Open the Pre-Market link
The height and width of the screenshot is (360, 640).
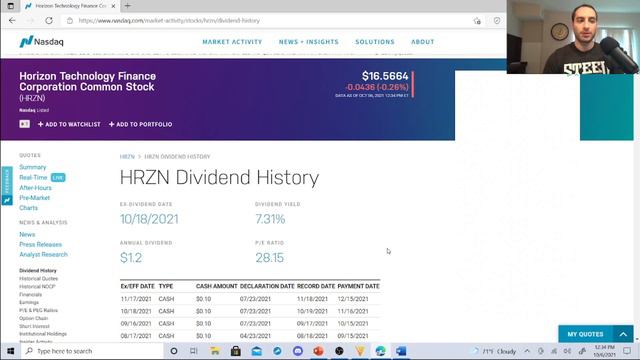pyautogui.click(x=34, y=198)
